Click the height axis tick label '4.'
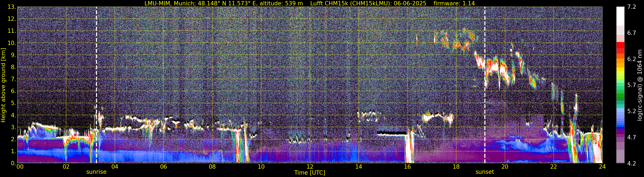 click(x=13, y=115)
